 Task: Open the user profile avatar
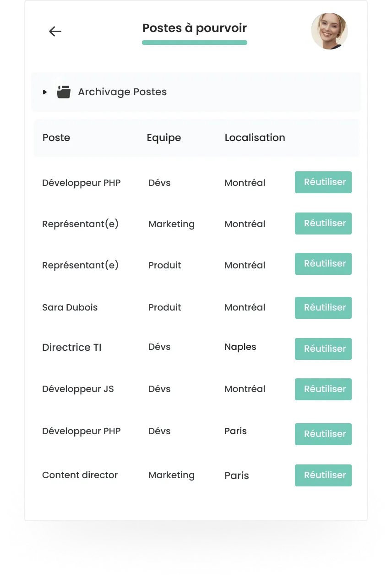coord(329,31)
